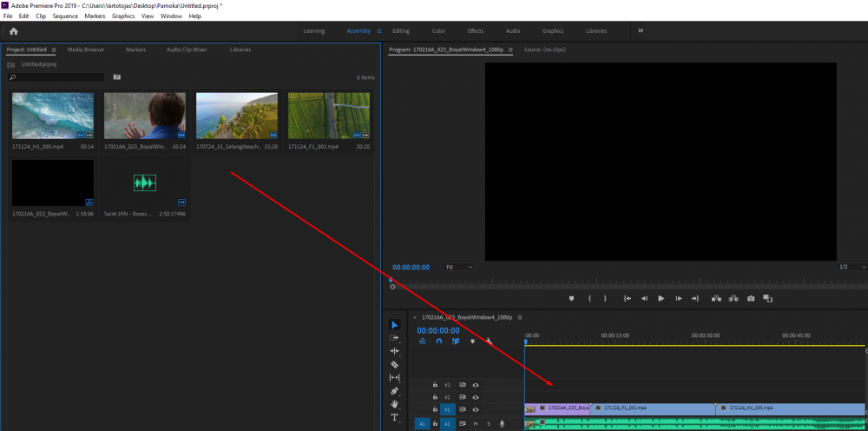
Task: Select the Selection tool arrow
Action: pyautogui.click(x=395, y=325)
